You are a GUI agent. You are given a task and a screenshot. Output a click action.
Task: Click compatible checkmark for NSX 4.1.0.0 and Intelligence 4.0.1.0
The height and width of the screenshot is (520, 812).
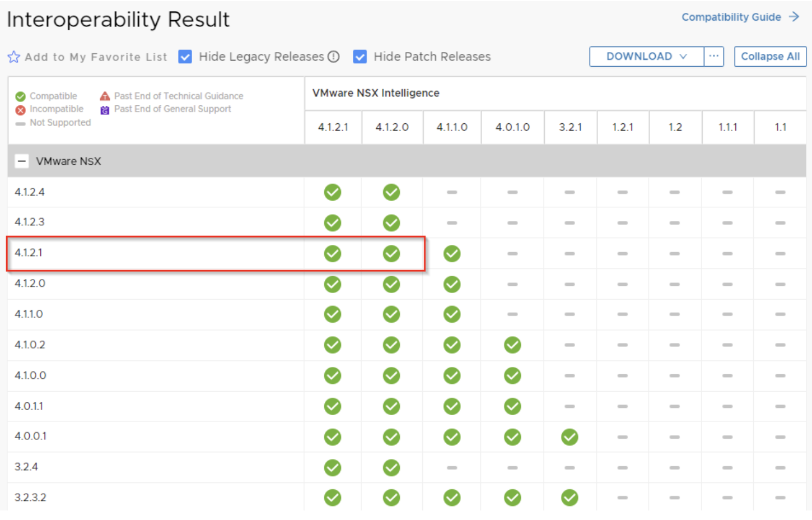(512, 375)
